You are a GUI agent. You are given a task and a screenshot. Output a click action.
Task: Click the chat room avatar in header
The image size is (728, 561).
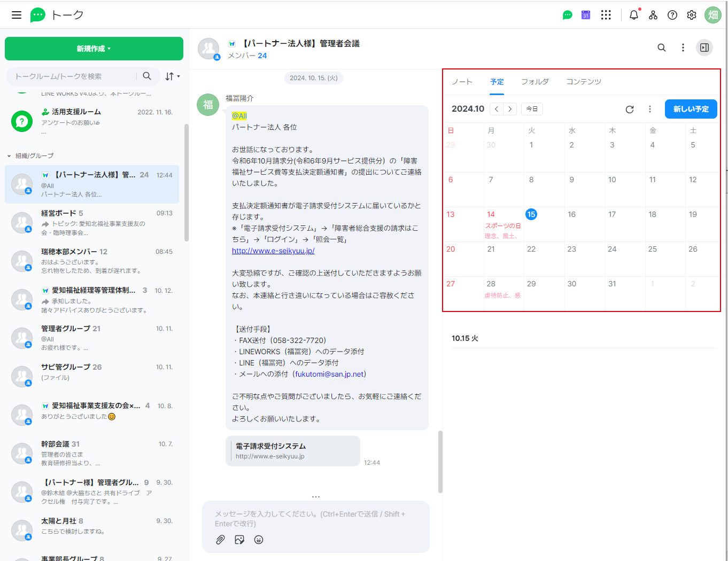pos(208,49)
